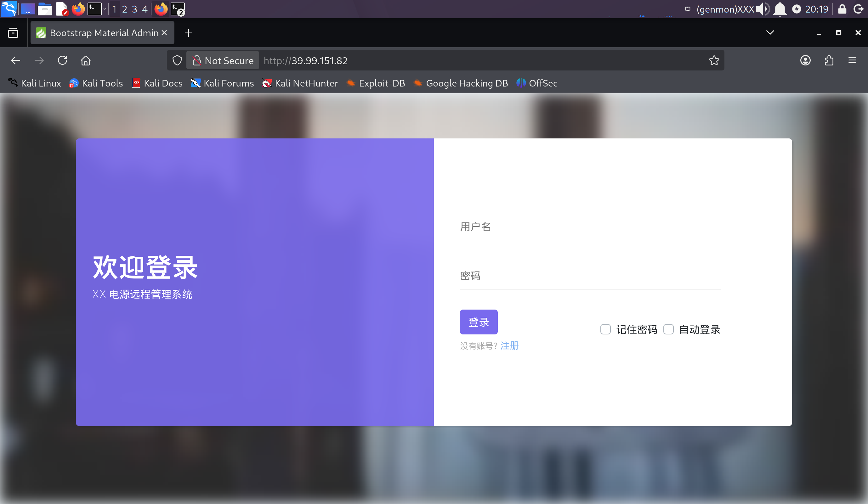Image resolution: width=868 pixels, height=504 pixels.
Task: Switch to workspace 1
Action: coord(114,9)
